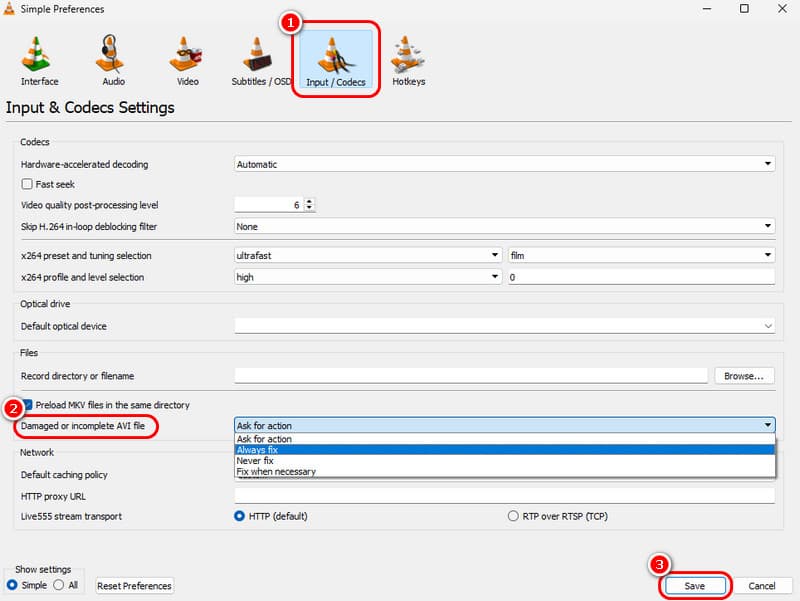This screenshot has height=601, width=800.
Task: Open the x264 ultrafast preset dropdown
Action: tap(368, 255)
